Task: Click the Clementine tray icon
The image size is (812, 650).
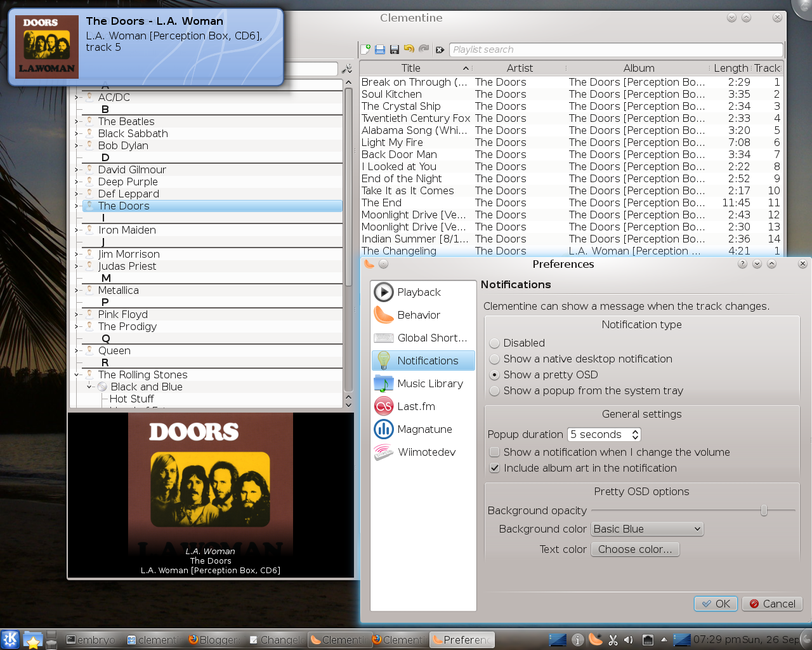Action: tap(595, 639)
